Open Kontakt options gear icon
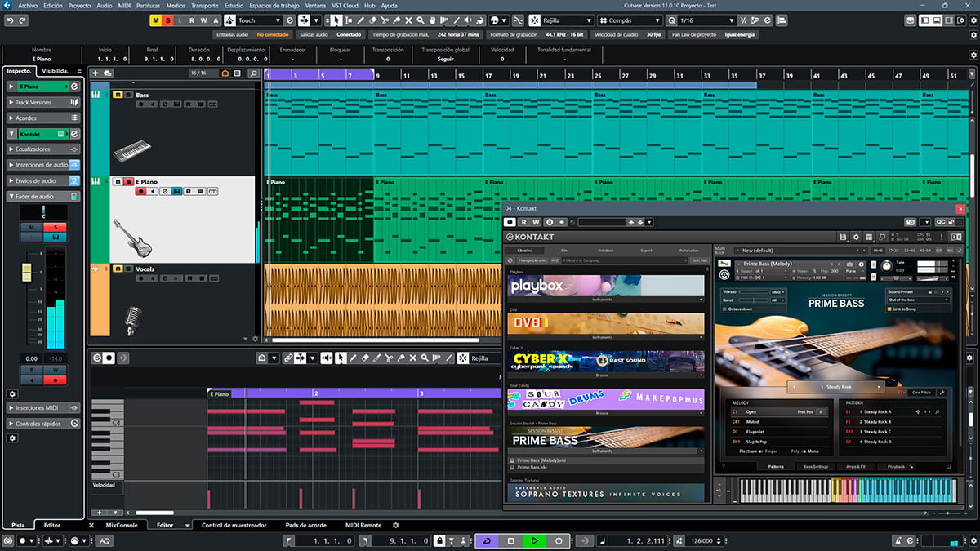Image resolution: width=980 pixels, height=551 pixels. click(854, 237)
